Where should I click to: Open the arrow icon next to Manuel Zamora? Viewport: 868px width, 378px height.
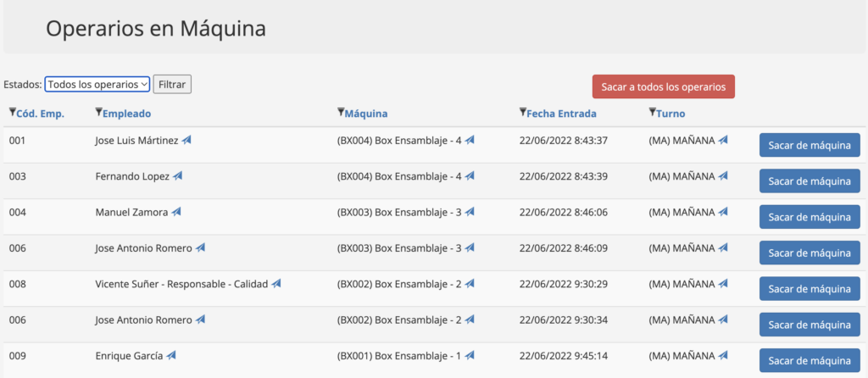175,212
